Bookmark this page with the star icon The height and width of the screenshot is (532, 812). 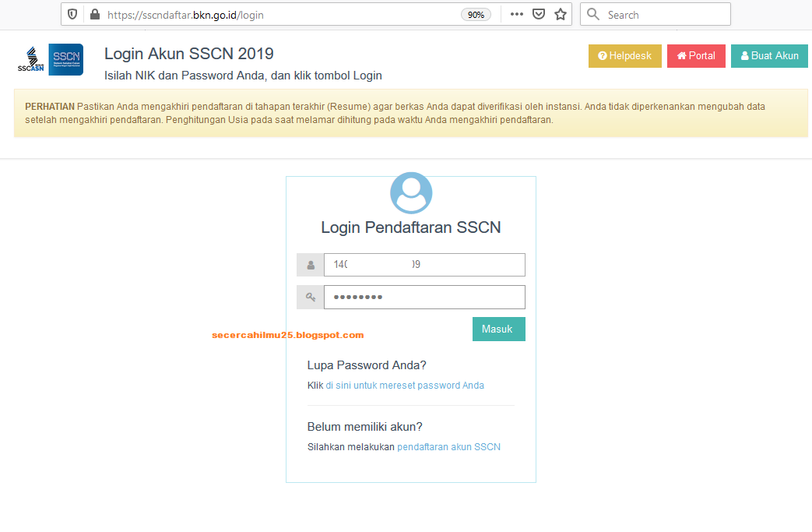coord(561,15)
